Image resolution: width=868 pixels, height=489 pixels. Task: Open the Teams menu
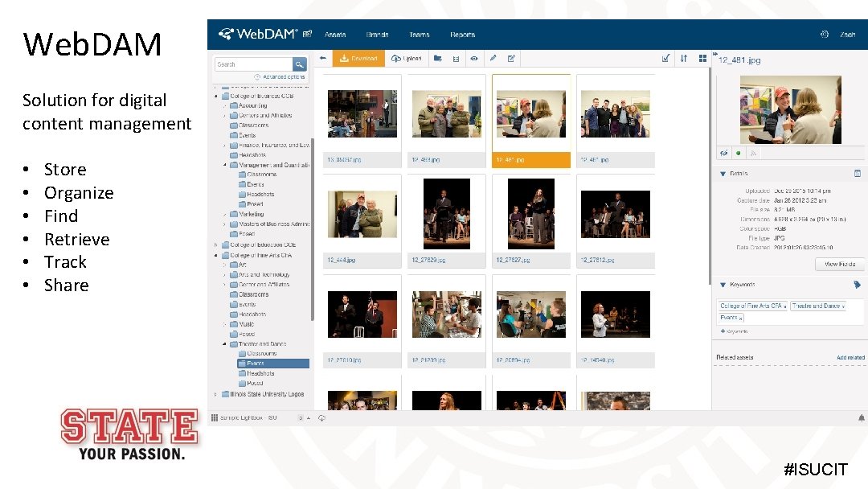[x=420, y=35]
